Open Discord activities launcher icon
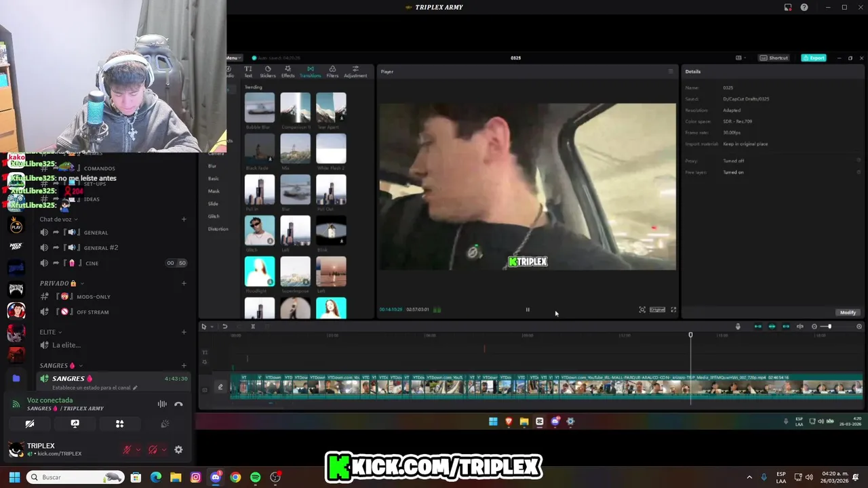The image size is (868, 488). point(119,424)
